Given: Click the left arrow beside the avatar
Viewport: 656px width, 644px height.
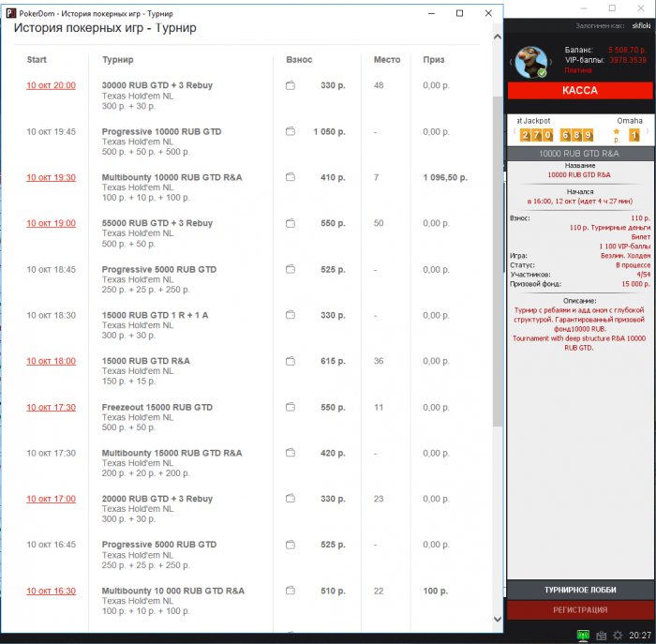Looking at the screenshot, I should coord(511,62).
